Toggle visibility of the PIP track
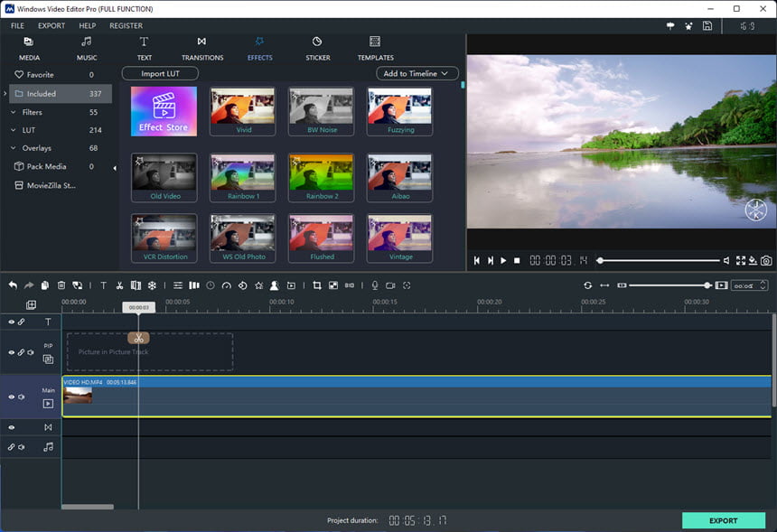The image size is (777, 532). (11, 352)
